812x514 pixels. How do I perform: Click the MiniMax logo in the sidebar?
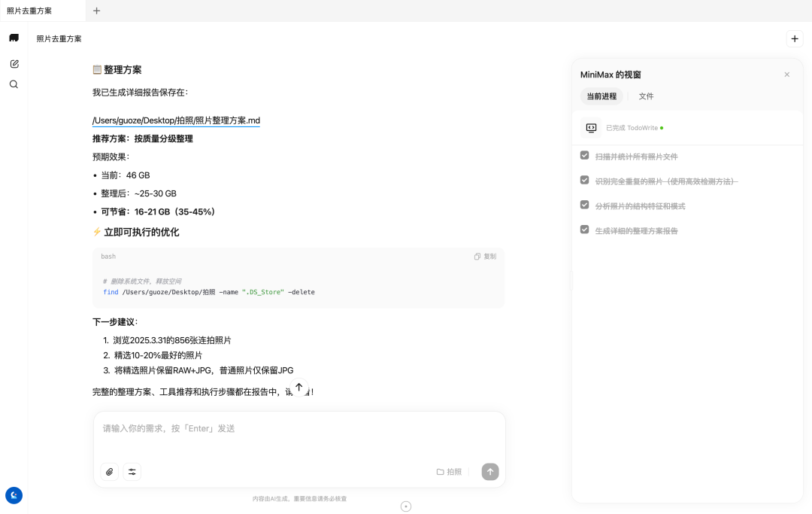(14, 37)
